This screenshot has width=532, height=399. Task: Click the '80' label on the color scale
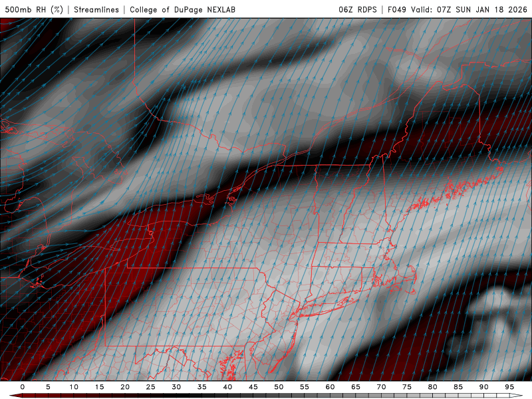pos(432,387)
